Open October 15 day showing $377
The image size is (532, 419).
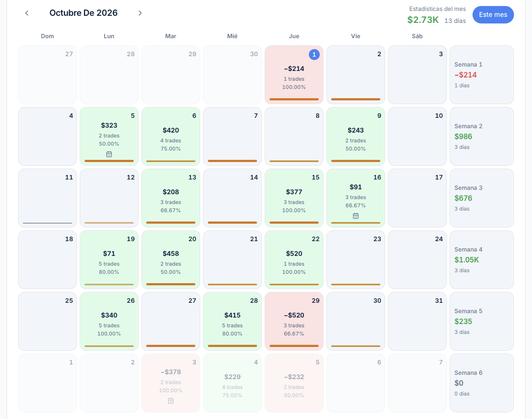tap(294, 198)
